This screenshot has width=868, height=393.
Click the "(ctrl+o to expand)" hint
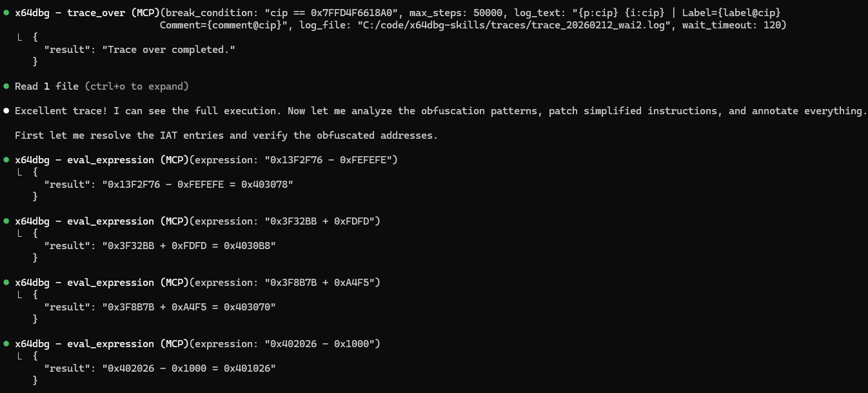click(137, 86)
